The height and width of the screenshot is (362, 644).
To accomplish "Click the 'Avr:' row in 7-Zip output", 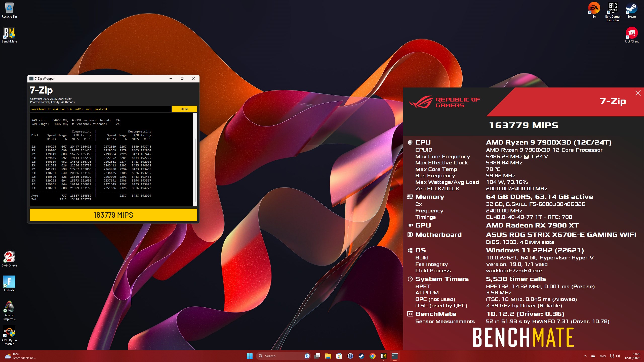I will pyautogui.click(x=91, y=196).
